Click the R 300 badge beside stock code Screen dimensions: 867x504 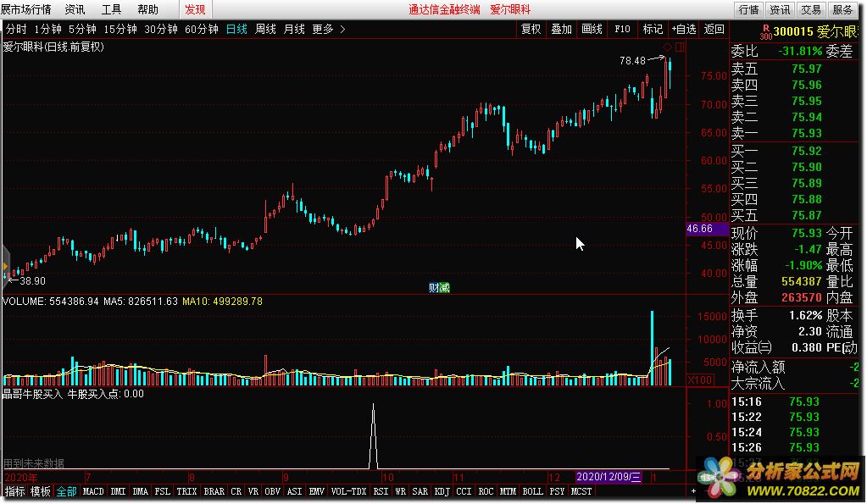pos(766,32)
